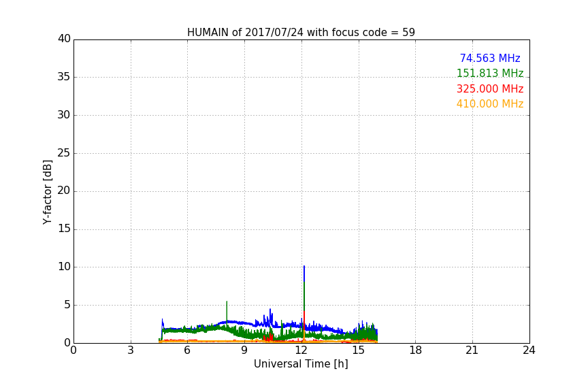588x392 pixels.
Task: Click the y-axis tick label 35
Action: tap(64, 77)
